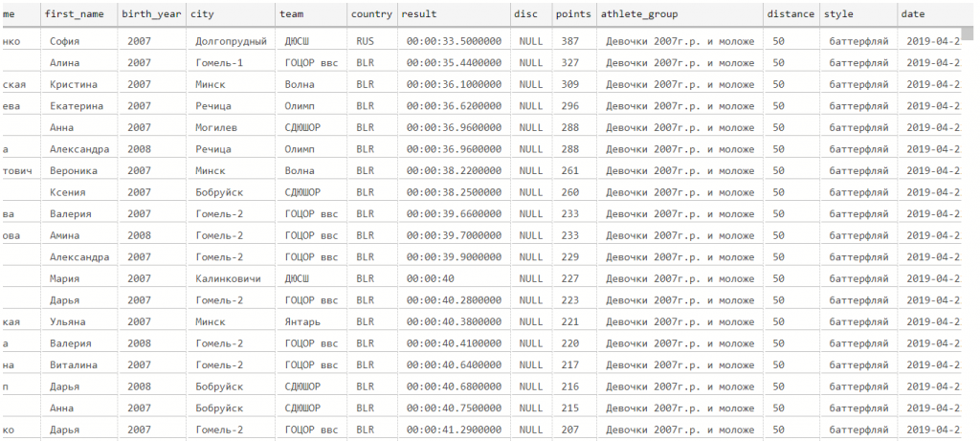Select result 00:00:40.6800000
This screenshot has height=441, width=980.
click(454, 386)
